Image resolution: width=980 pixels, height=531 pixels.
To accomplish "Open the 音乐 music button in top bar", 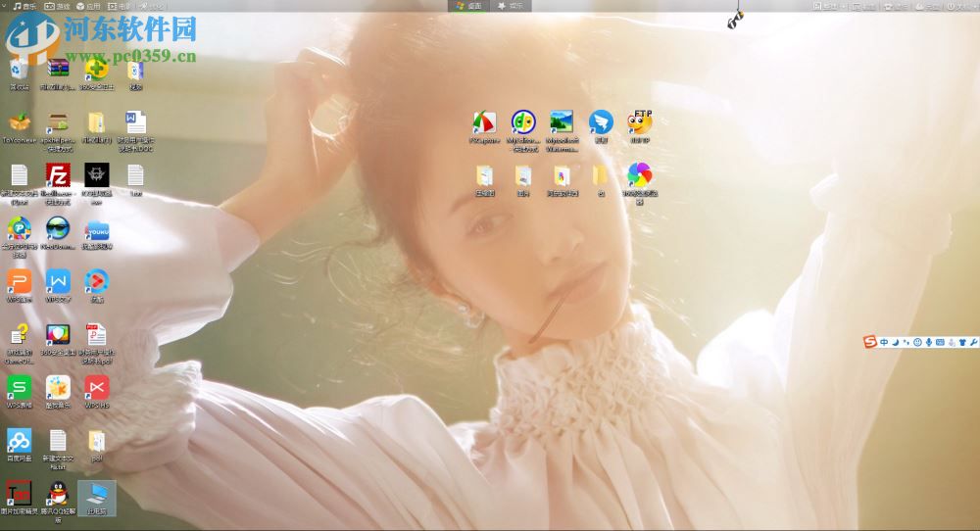I will click(x=24, y=6).
